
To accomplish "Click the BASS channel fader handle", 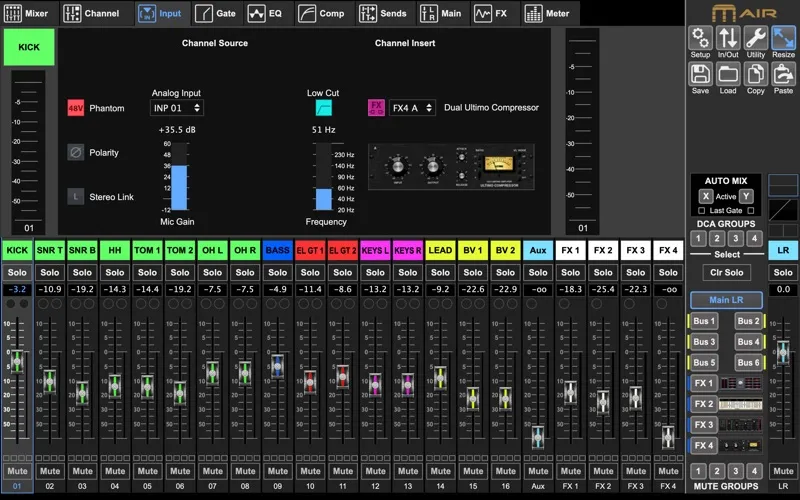I will click(278, 366).
